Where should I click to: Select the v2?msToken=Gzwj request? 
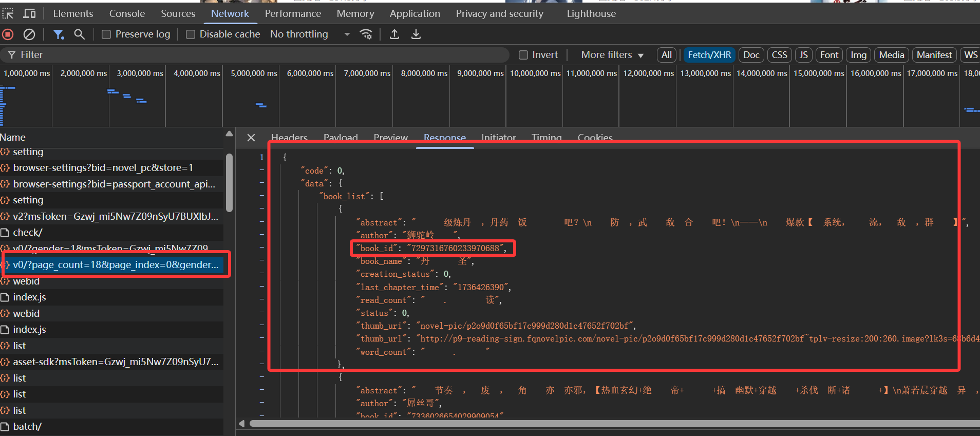(x=112, y=216)
